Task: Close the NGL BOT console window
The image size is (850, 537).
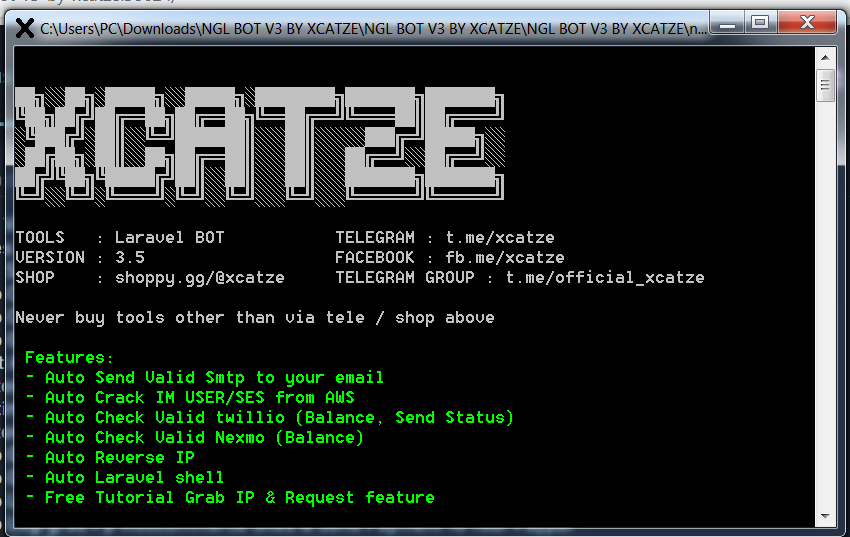Action: pos(806,23)
